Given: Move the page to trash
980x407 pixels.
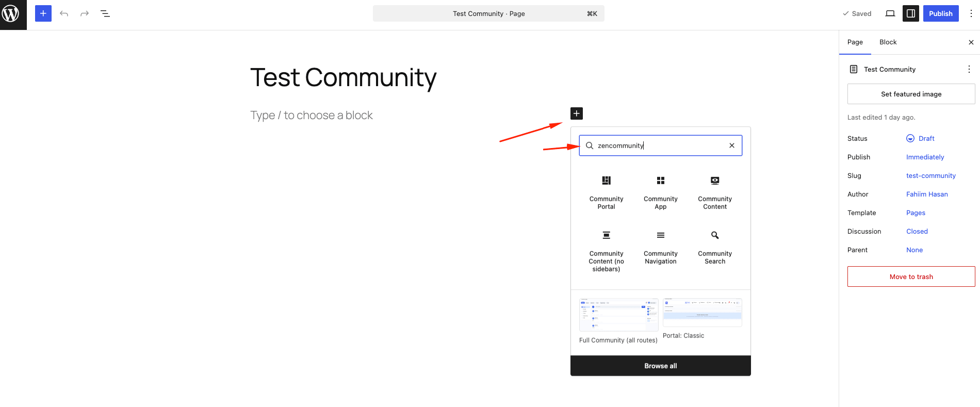Looking at the screenshot, I should [x=911, y=276].
